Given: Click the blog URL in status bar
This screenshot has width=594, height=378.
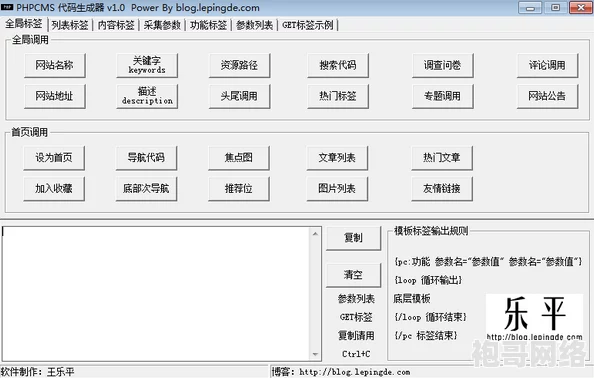Looking at the screenshot, I should 355,372.
